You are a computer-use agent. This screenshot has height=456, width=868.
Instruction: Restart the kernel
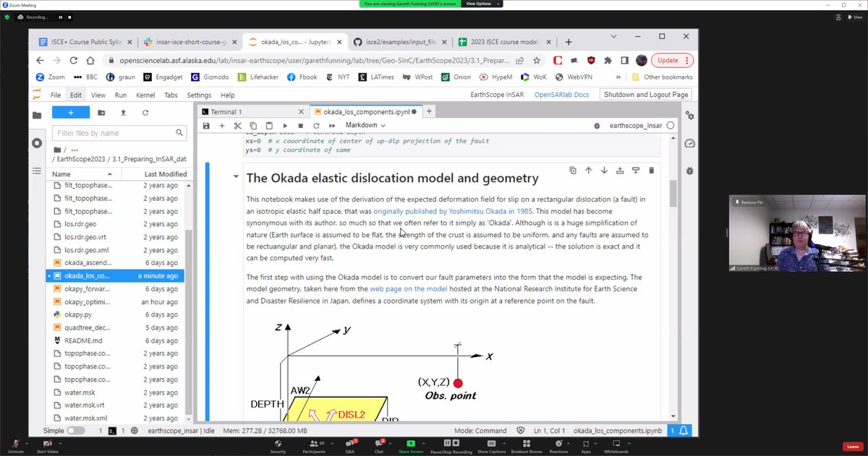point(316,126)
